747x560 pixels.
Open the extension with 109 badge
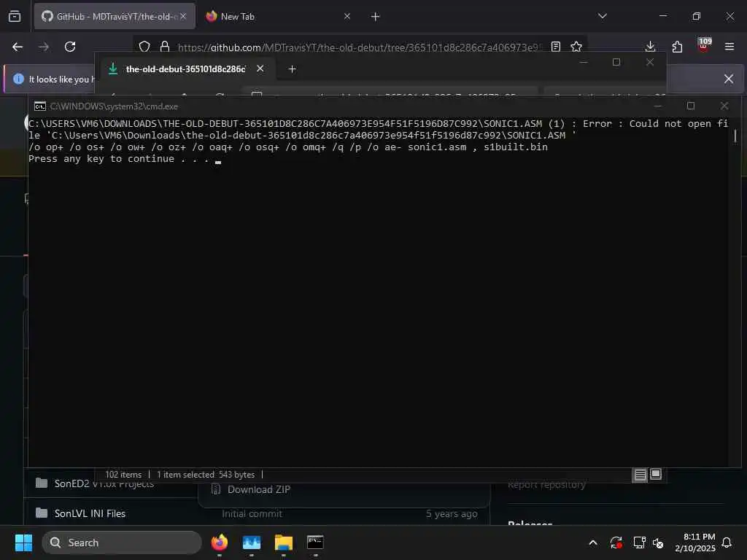click(704, 45)
